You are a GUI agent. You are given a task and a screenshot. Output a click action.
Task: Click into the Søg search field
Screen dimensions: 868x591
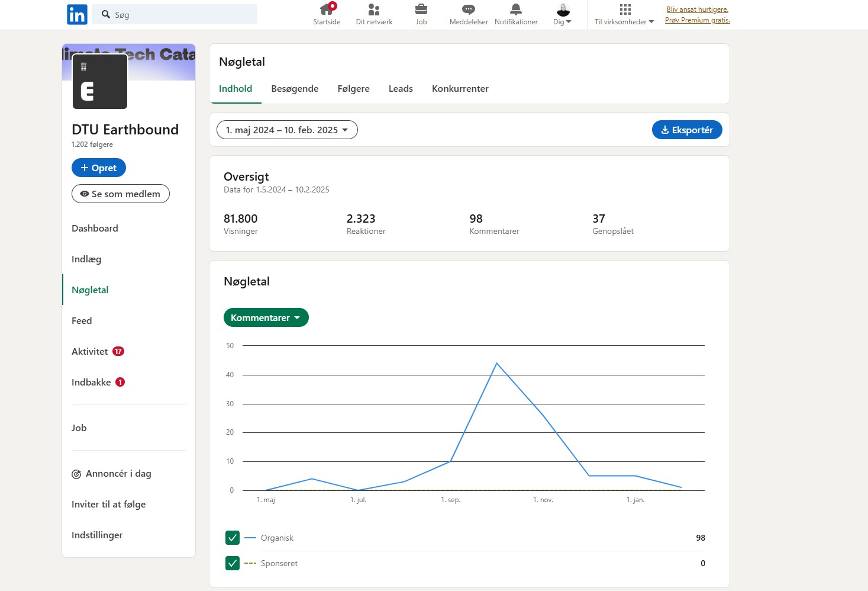[x=176, y=14]
